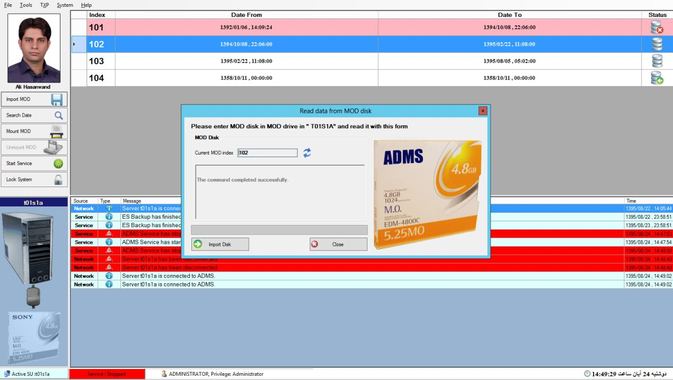673x380 pixels.
Task: Click the magnifier icon on Search Date
Action: point(58,115)
